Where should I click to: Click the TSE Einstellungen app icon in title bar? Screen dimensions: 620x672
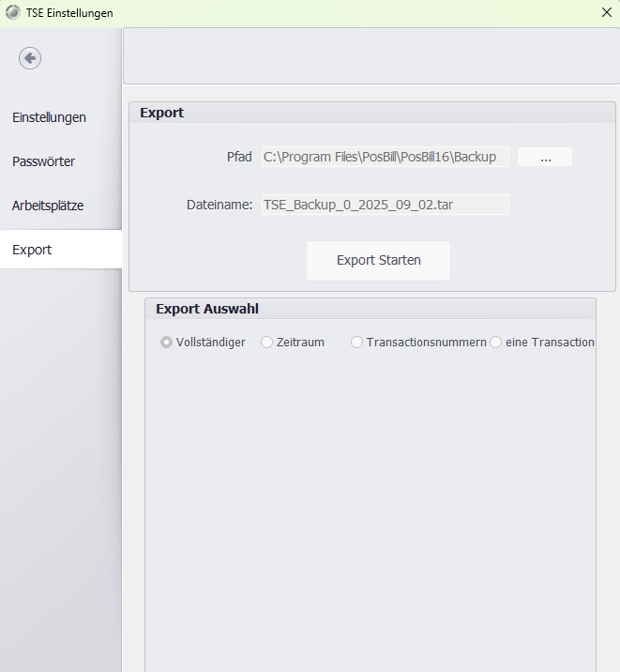tap(12, 13)
